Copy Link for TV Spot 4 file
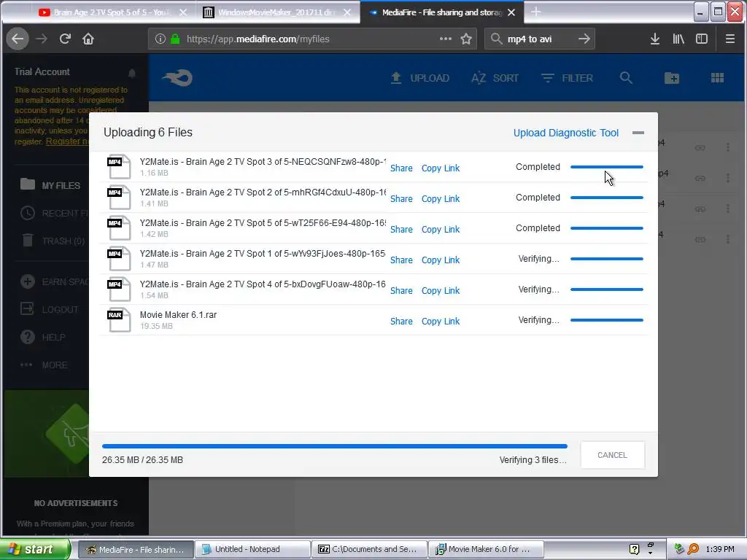This screenshot has height=560, width=747. (x=440, y=290)
